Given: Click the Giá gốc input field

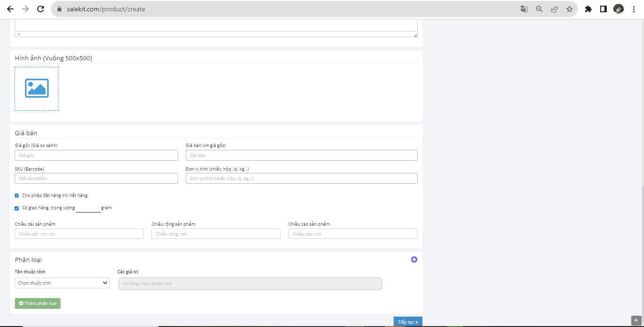Looking at the screenshot, I should click(96, 155).
